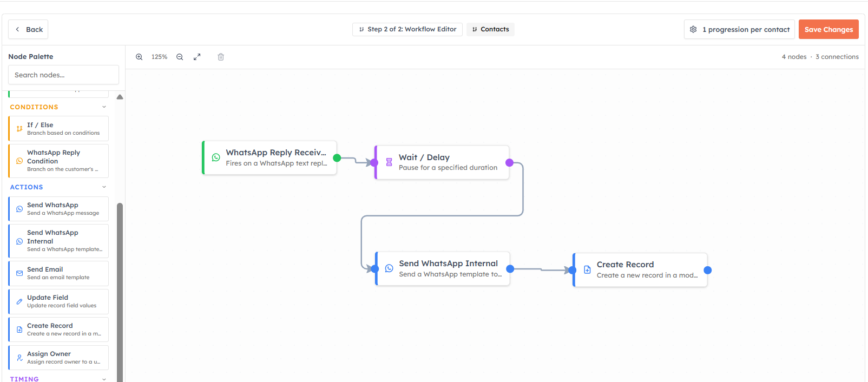This screenshot has width=868, height=382.
Task: Click the document icon on Create Record node
Action: tap(587, 269)
